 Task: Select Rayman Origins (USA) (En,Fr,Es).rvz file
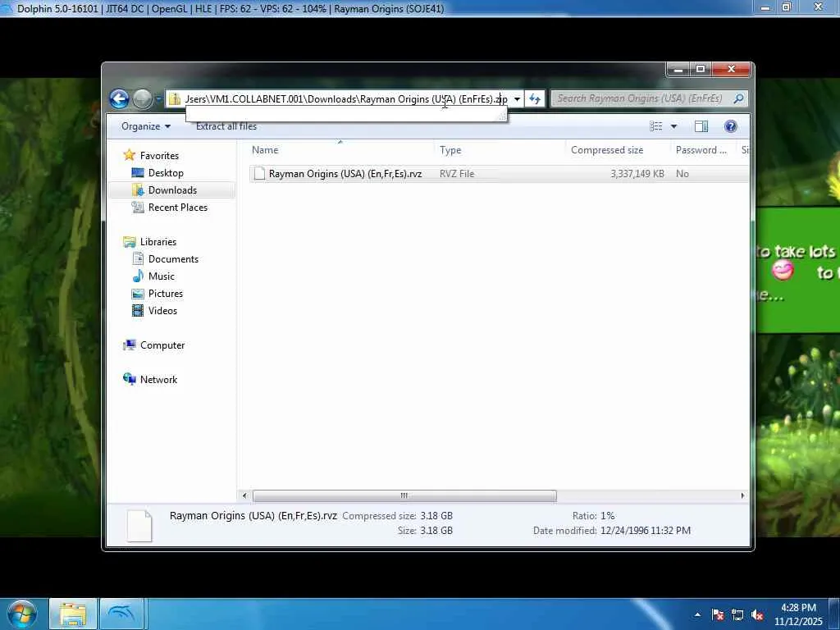345,174
